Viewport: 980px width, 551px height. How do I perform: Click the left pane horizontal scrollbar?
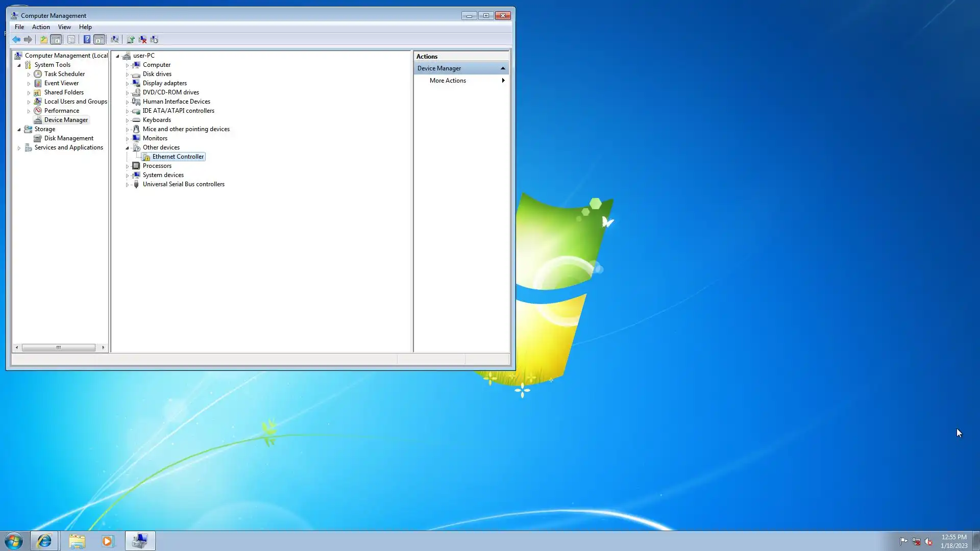point(59,347)
